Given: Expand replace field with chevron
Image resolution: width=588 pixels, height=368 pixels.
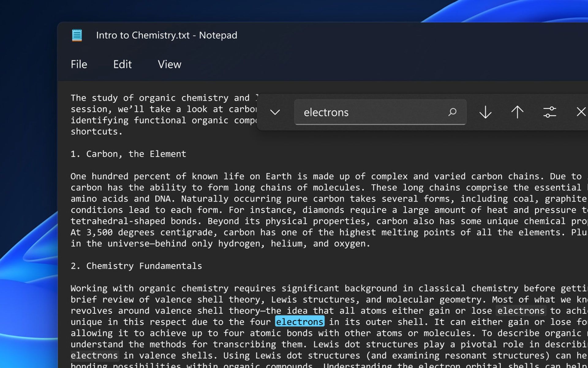Looking at the screenshot, I should (x=275, y=112).
